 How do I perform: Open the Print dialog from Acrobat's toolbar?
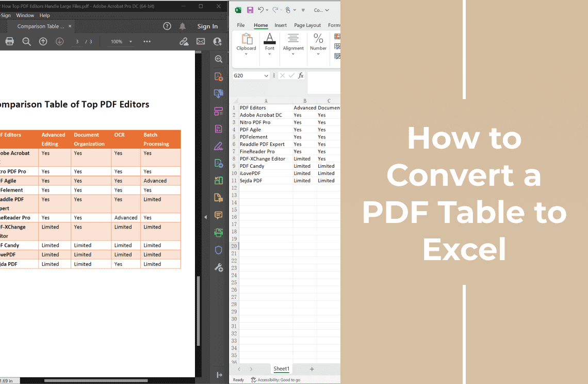[x=9, y=41]
